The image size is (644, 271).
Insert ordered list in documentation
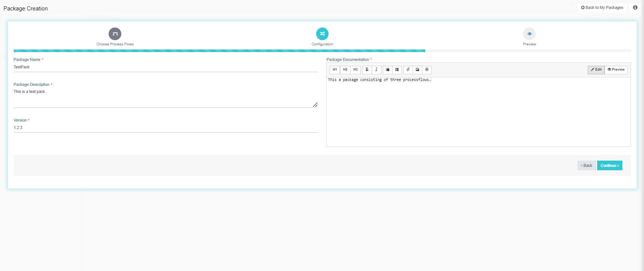click(388, 70)
